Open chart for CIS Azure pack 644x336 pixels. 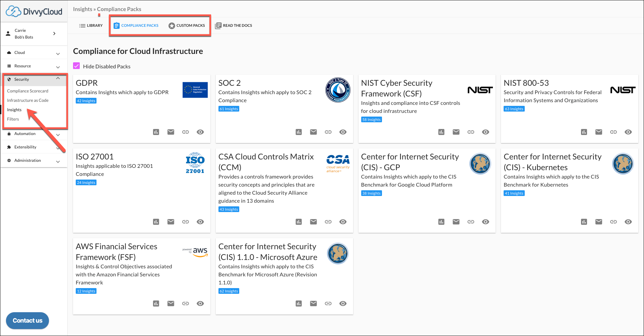coord(299,304)
